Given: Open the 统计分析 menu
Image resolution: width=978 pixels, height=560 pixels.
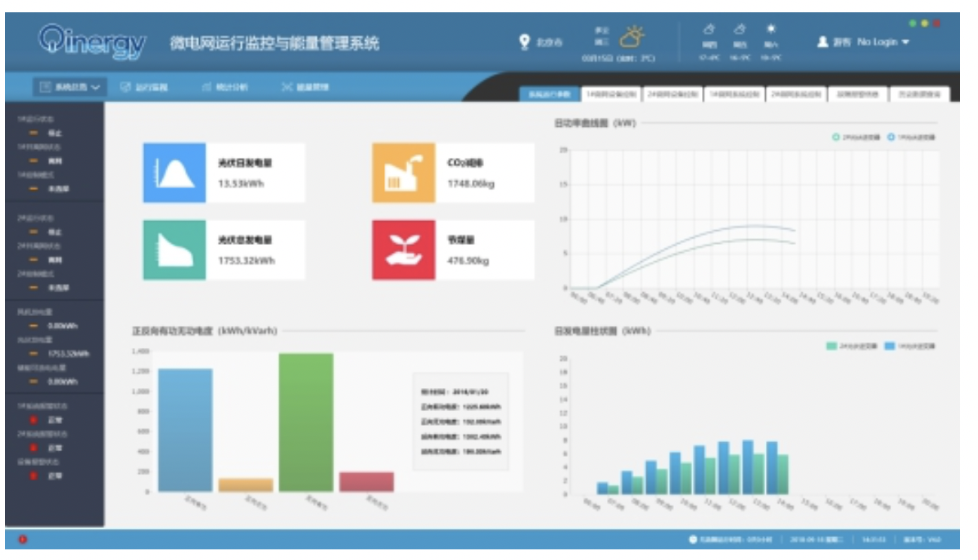Looking at the screenshot, I should 224,87.
